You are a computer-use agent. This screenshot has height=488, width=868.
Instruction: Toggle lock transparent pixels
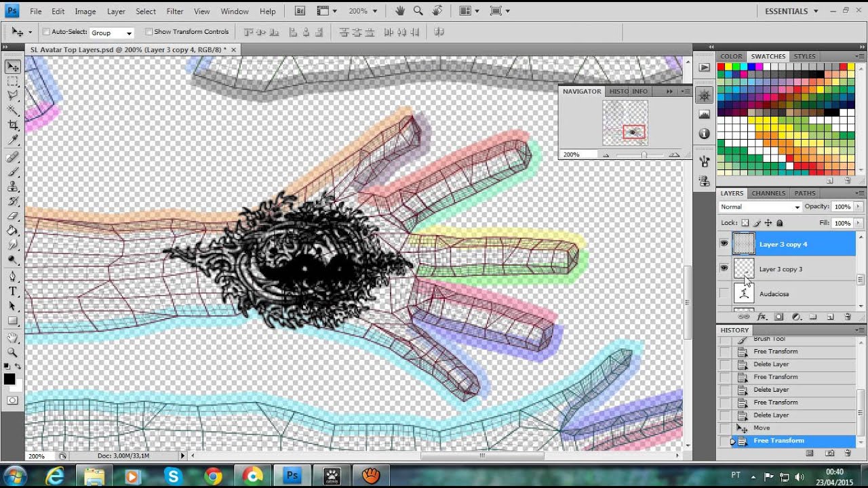[745, 223]
